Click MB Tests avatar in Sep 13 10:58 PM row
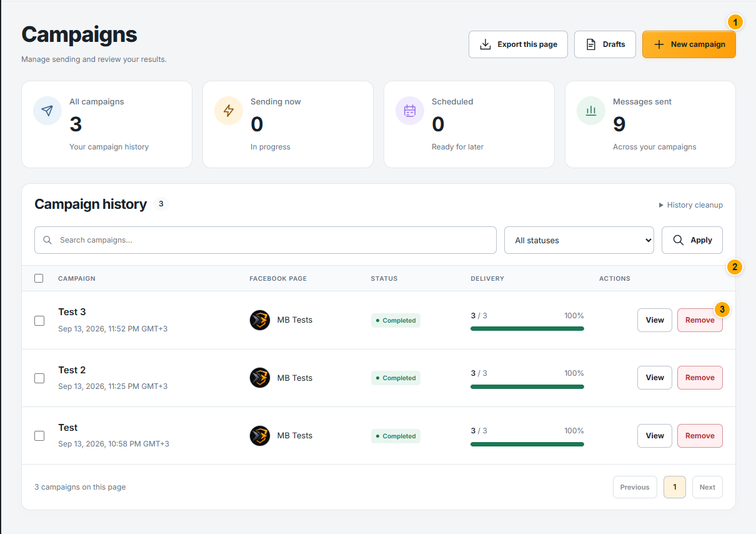The width and height of the screenshot is (756, 534). coord(260,436)
